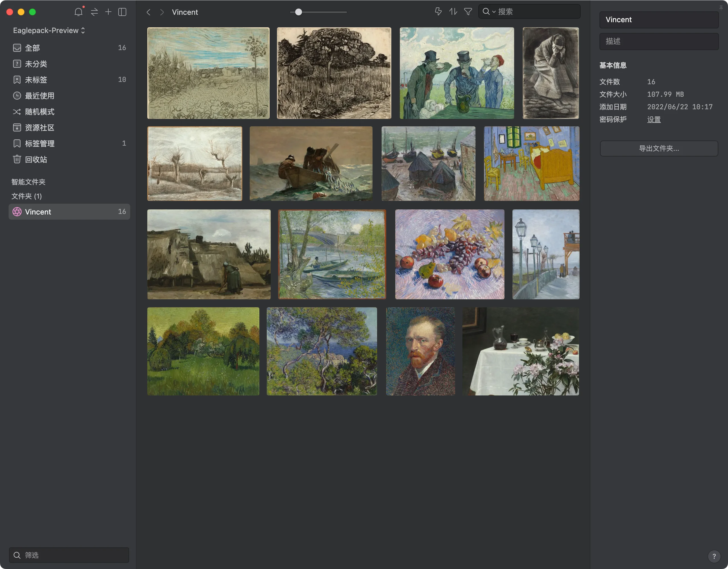
Task: Open the 回收站 trash item
Action: 36,159
